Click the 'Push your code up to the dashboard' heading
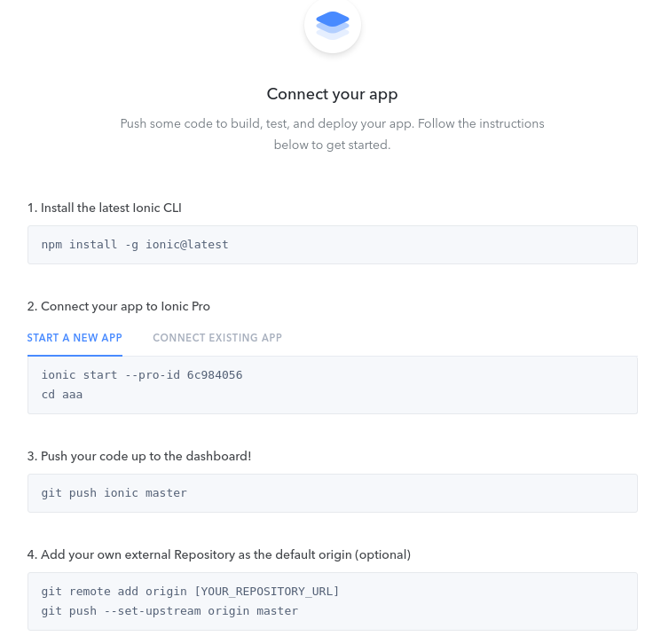The image size is (645, 644). pyautogui.click(x=139, y=456)
